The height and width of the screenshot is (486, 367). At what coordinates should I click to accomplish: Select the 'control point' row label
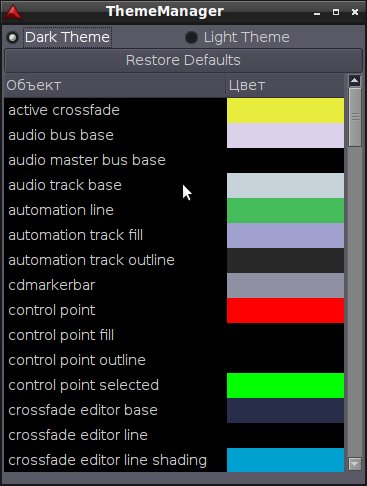point(52,310)
